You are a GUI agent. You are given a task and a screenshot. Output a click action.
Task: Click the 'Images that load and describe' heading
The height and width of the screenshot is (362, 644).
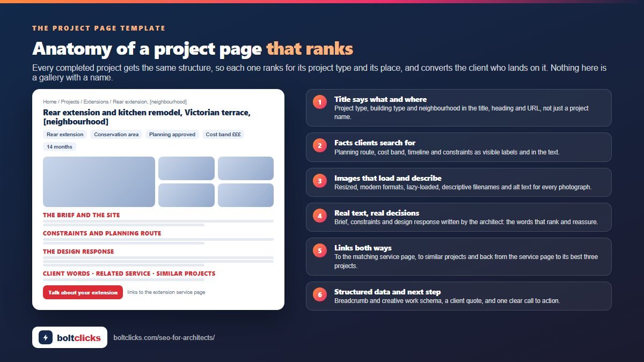click(388, 178)
